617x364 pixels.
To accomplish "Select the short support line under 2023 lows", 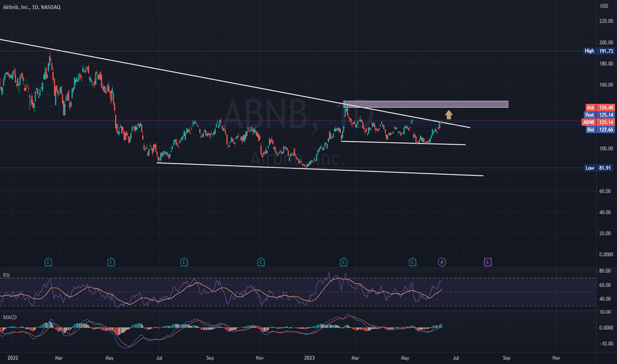I will (x=403, y=143).
